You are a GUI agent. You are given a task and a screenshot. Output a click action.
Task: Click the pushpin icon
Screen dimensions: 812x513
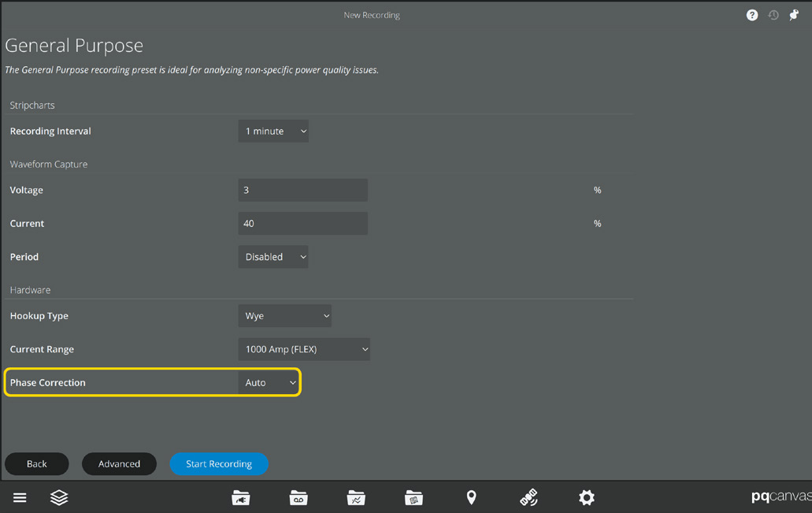click(794, 15)
